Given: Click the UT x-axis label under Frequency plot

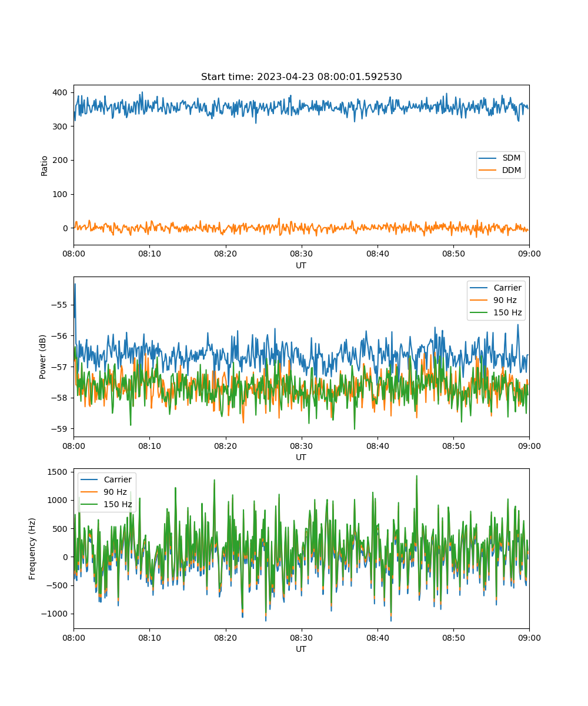Looking at the screenshot, I should [301, 650].
